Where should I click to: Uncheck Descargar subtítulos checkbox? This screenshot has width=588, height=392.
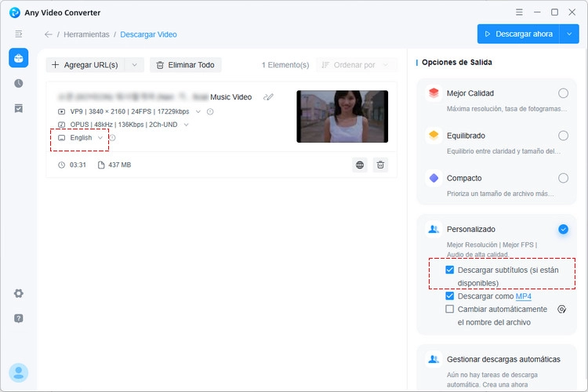(x=450, y=270)
